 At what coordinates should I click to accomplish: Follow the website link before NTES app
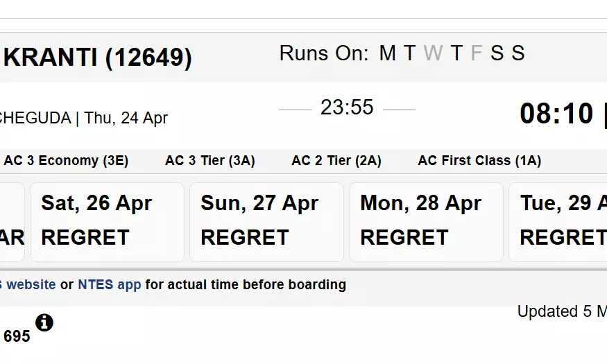(31, 284)
